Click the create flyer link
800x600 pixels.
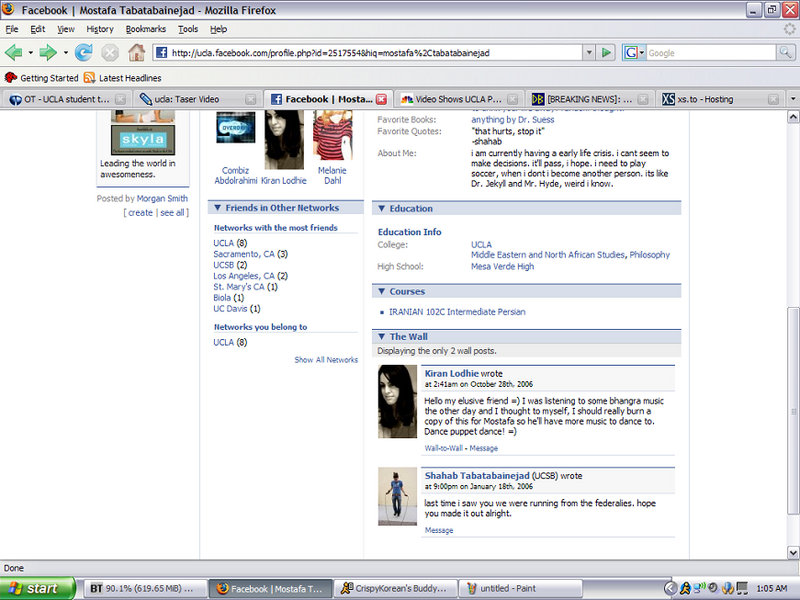point(140,213)
